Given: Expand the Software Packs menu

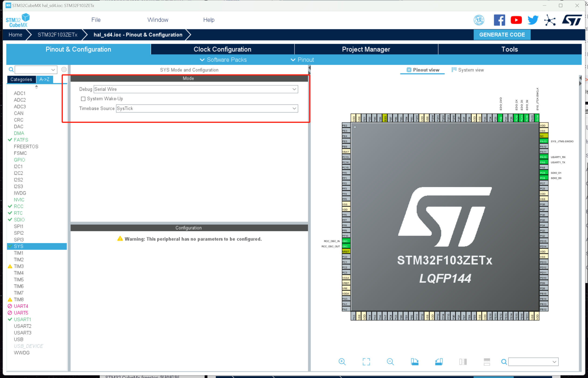Looking at the screenshot, I should click(223, 60).
